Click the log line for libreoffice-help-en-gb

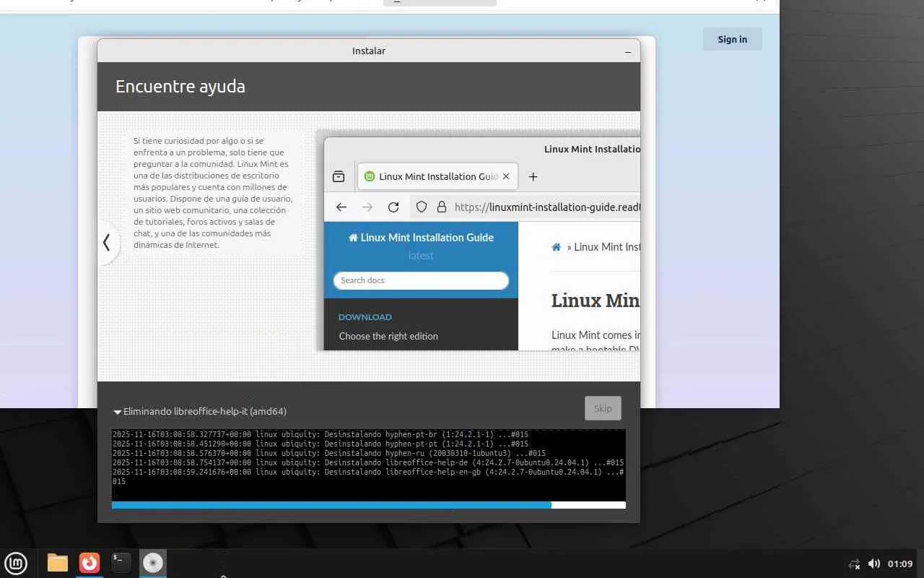[x=368, y=477]
